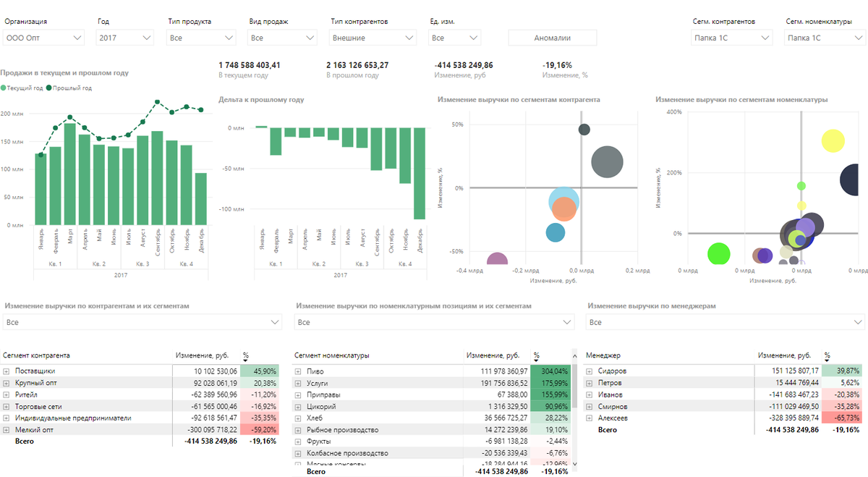Expand the Приправы segment row
Viewport: 868px width, 477px height.
coord(299,394)
